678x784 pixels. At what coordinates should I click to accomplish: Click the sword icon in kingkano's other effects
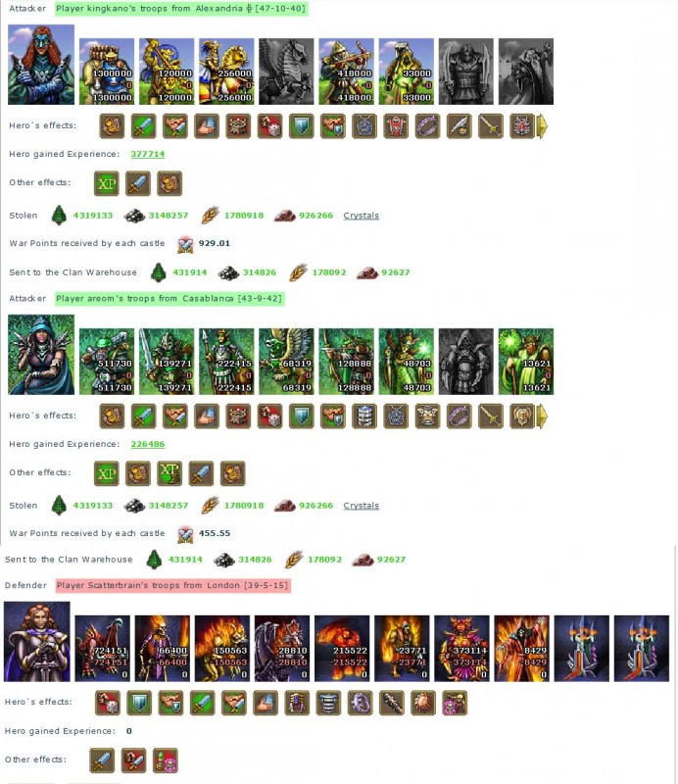[x=138, y=183]
